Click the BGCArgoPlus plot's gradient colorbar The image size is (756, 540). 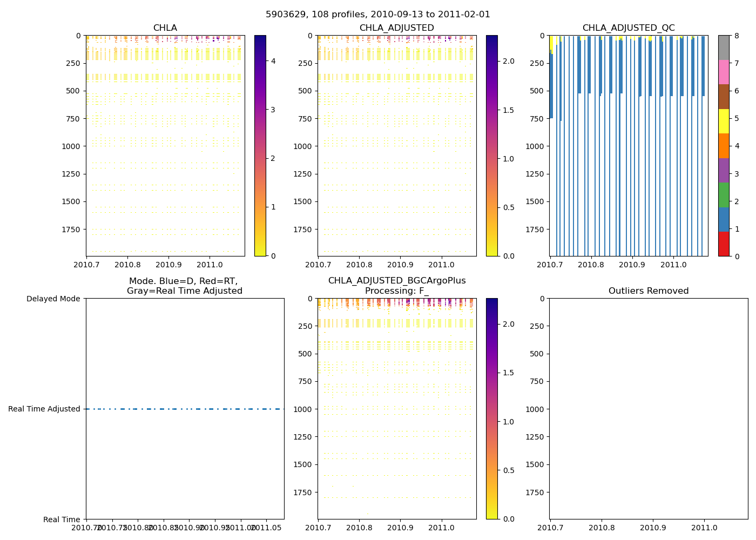(491, 409)
